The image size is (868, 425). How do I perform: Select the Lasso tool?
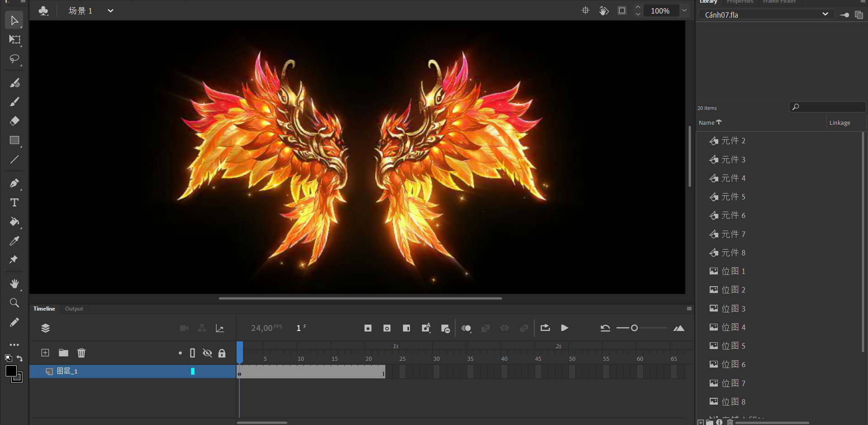pos(14,59)
